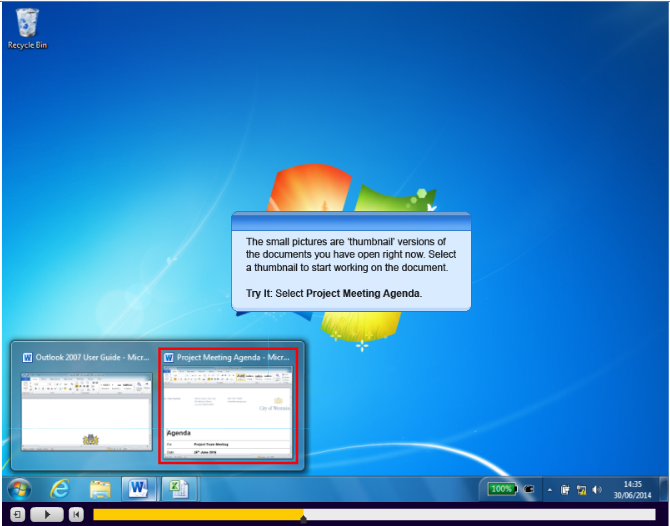Open Windows Explorer folder icon in taskbar

100,489
